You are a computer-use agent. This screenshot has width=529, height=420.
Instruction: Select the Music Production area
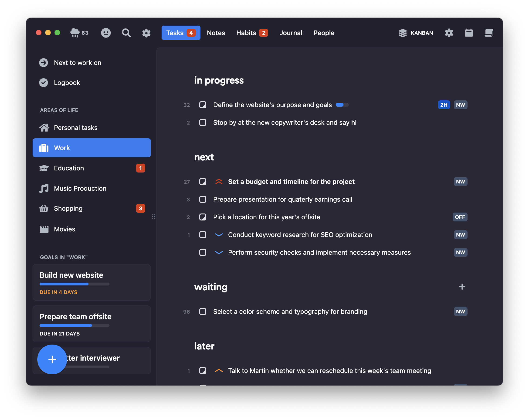[x=80, y=188]
